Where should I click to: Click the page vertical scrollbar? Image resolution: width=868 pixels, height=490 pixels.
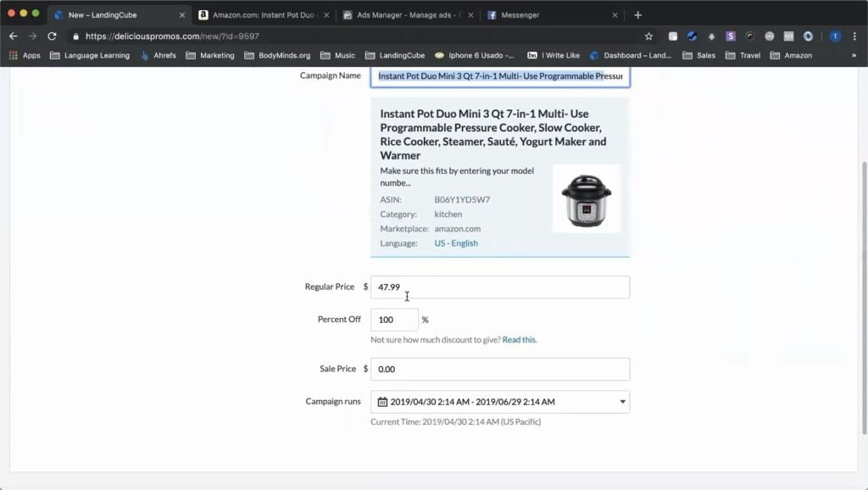[x=864, y=298]
